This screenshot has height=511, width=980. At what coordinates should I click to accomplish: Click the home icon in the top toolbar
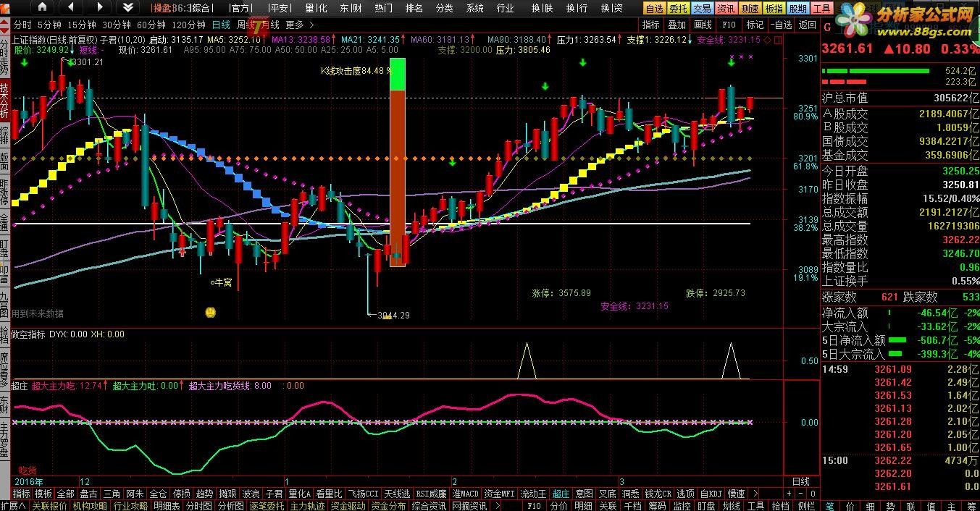pyautogui.click(x=42, y=7)
